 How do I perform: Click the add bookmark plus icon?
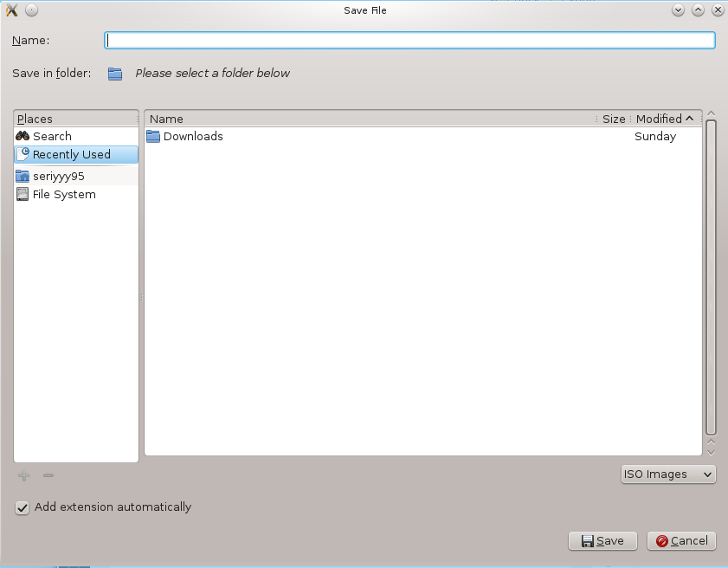24,475
